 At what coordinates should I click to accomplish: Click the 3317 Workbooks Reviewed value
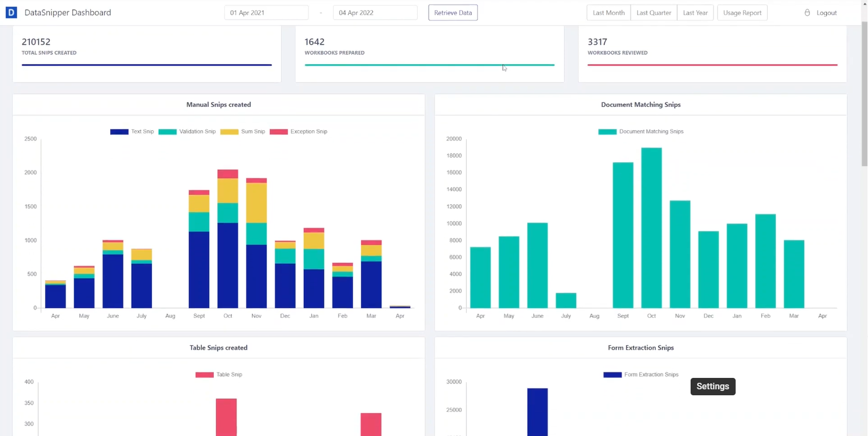click(x=597, y=42)
